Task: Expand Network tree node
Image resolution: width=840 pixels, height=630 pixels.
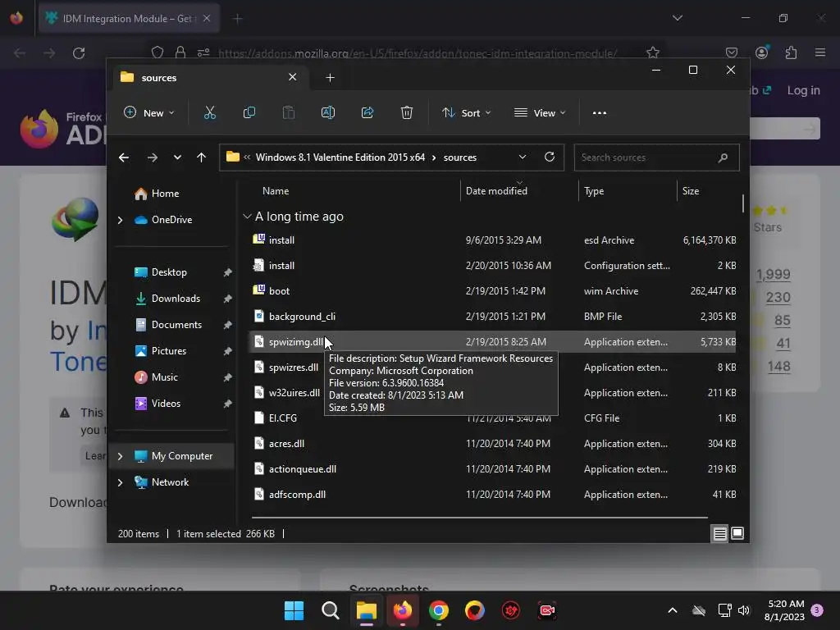Action: pyautogui.click(x=120, y=482)
